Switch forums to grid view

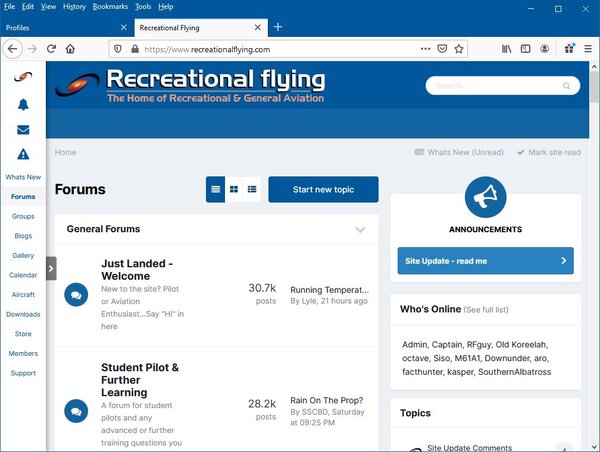coord(234,189)
